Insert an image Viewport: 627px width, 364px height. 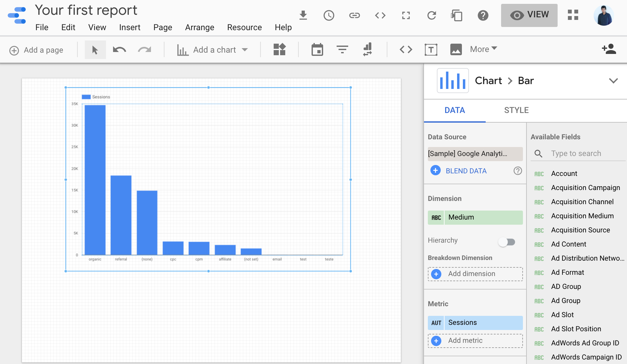pos(456,49)
